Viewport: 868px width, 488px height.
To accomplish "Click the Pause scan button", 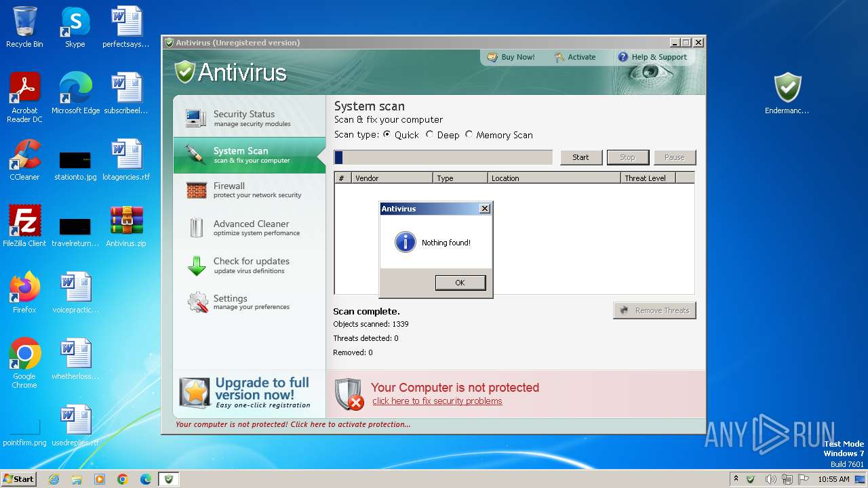I will click(674, 157).
